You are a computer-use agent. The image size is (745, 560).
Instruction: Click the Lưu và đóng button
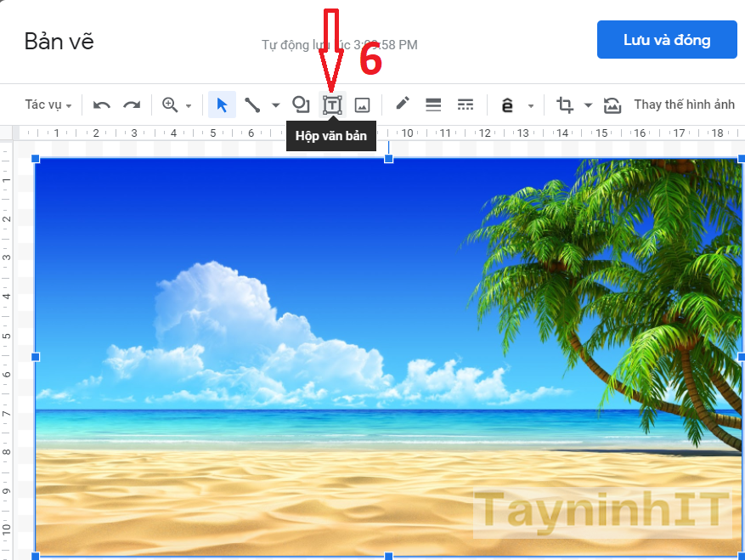pos(667,40)
